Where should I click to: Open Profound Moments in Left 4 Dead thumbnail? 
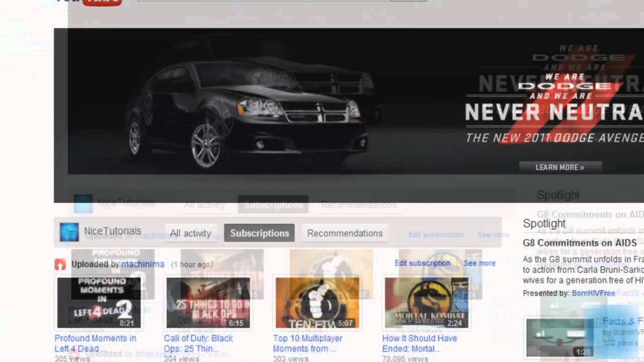pyautogui.click(x=99, y=303)
